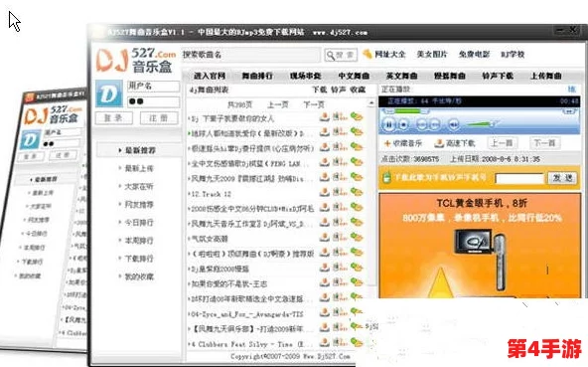Image resolution: width=588 pixels, height=367 pixels.
Task: Open the 免费电影 link
Action: [475, 55]
